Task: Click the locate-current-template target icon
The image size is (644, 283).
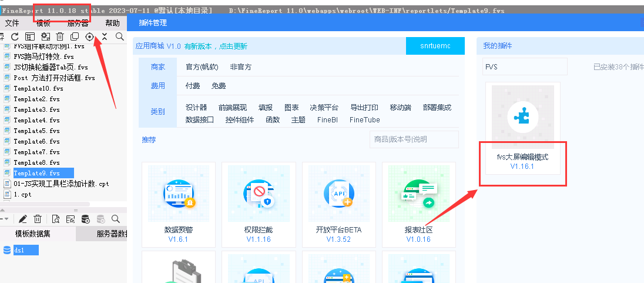Action: [89, 36]
